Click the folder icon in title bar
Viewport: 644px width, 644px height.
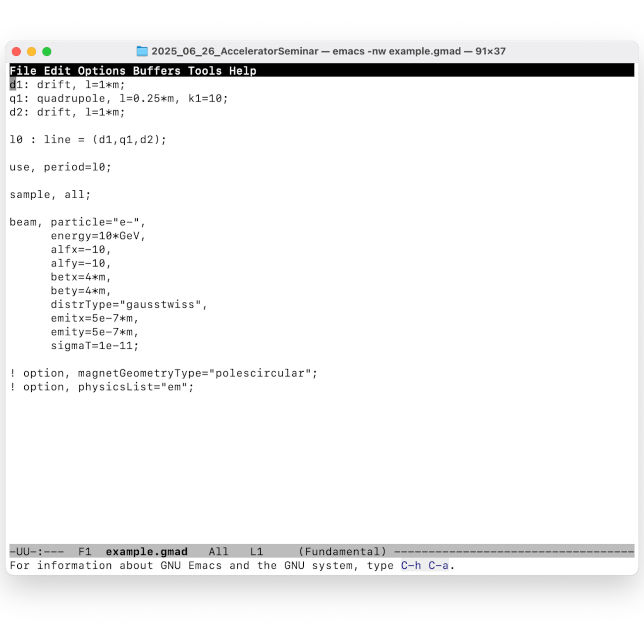[x=142, y=51]
